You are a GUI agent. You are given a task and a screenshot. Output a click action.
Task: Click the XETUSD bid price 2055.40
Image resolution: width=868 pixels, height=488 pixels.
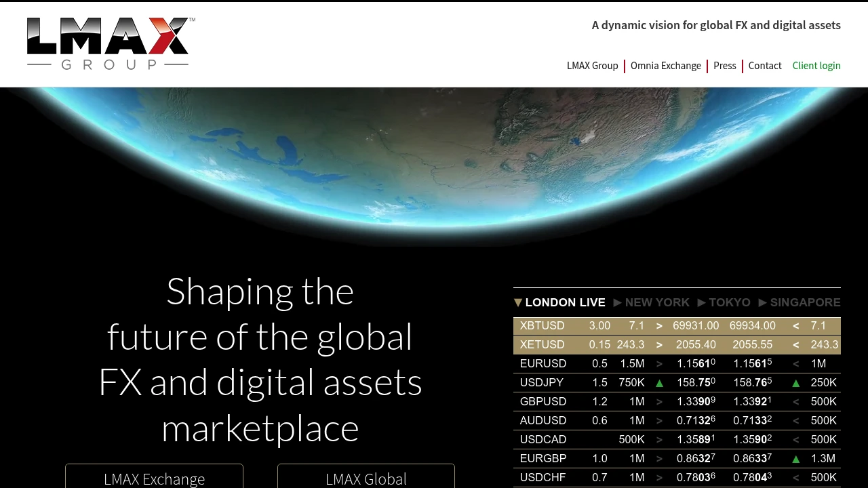[x=696, y=345]
